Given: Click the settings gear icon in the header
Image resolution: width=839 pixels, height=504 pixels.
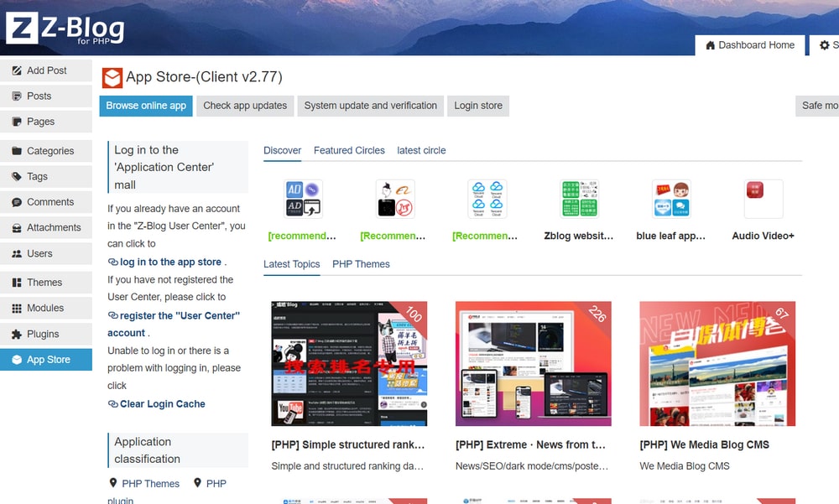Looking at the screenshot, I should (x=825, y=45).
